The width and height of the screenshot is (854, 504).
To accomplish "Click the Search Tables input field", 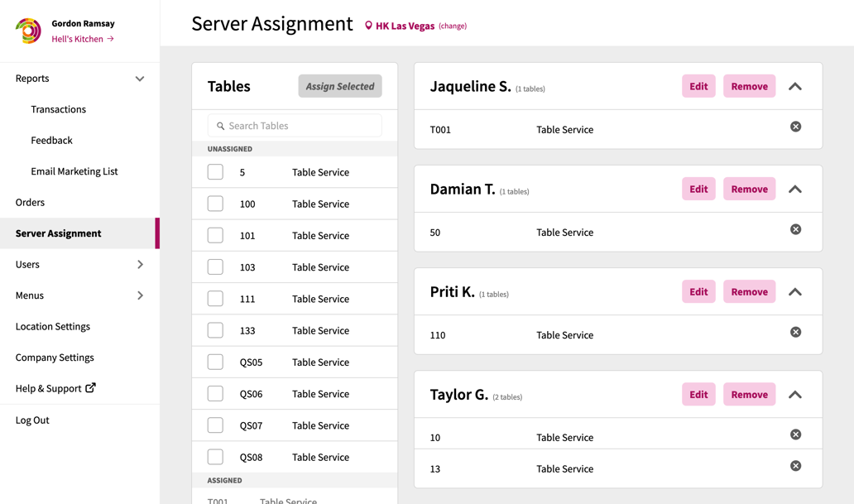I will click(295, 125).
